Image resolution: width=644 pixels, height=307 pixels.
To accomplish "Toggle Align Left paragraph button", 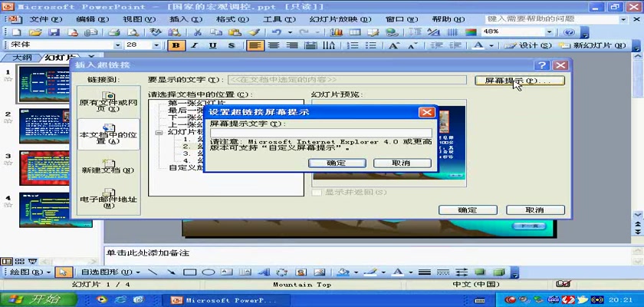I will (255, 45).
